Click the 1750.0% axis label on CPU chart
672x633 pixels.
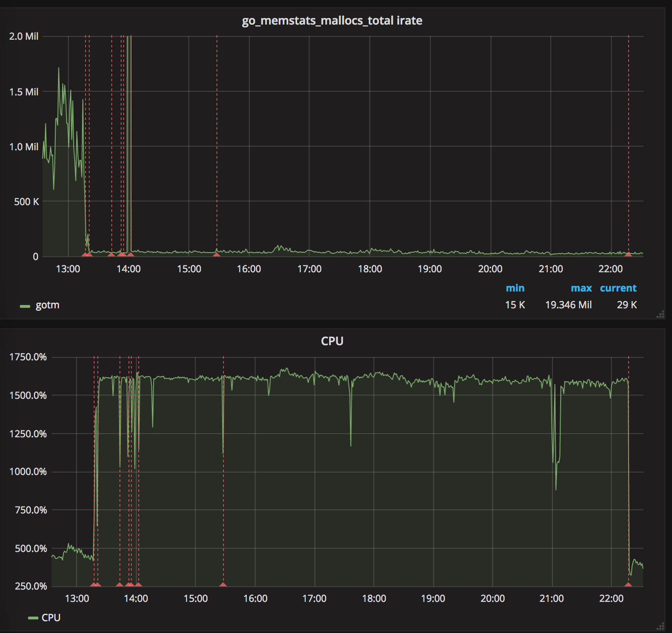29,357
